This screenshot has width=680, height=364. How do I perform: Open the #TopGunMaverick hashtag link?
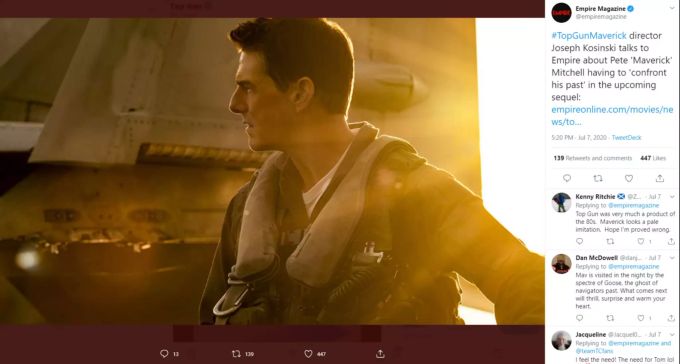(589, 36)
